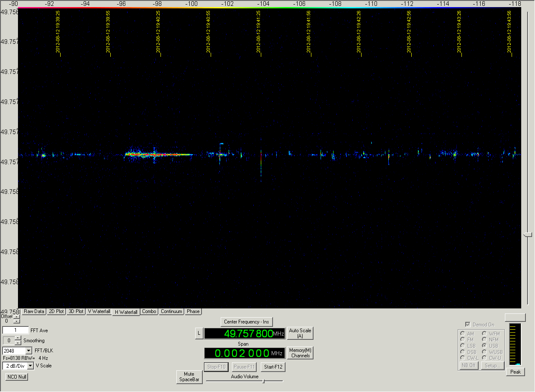The width and height of the screenshot is (535, 392).
Task: Click the L button beside the frequency display
Action: click(199, 333)
